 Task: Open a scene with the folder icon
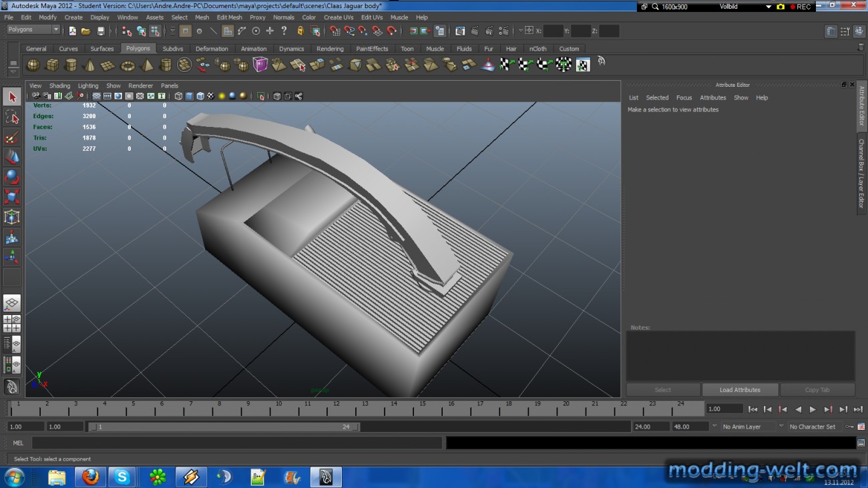[86, 31]
